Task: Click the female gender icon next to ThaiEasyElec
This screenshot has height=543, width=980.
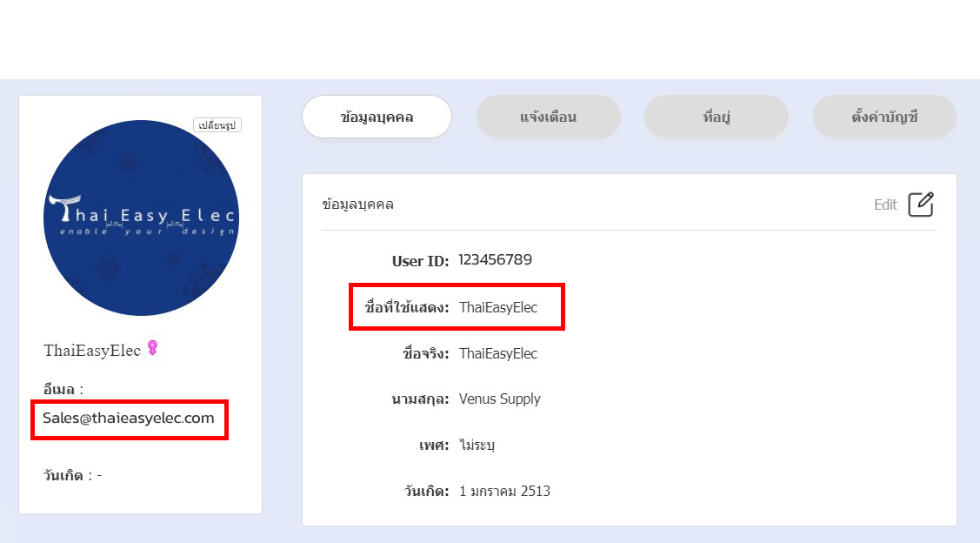Action: (x=150, y=348)
